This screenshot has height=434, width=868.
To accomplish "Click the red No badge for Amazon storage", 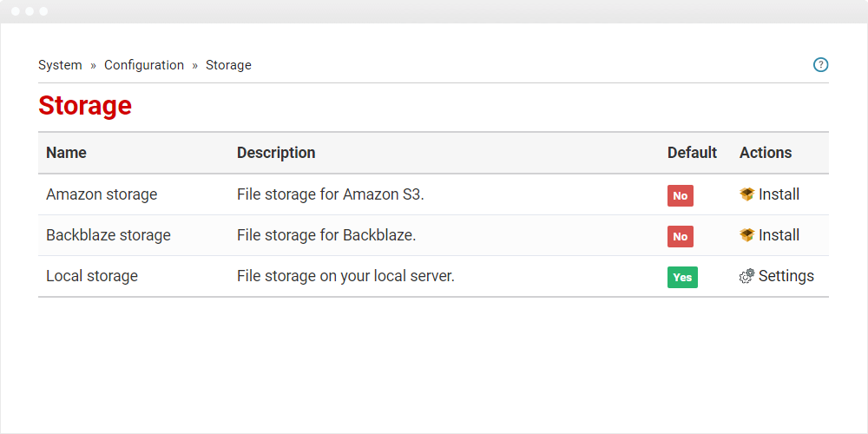I will point(681,196).
